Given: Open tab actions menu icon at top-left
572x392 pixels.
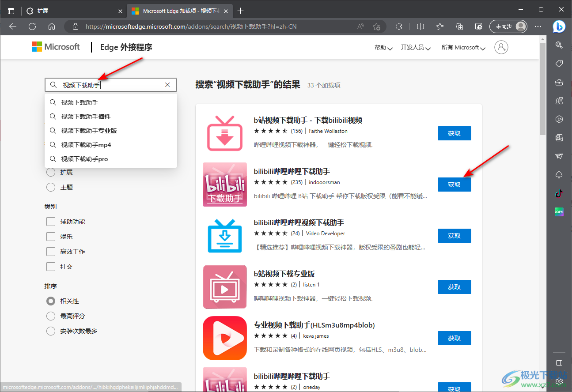Looking at the screenshot, I should point(11,11).
